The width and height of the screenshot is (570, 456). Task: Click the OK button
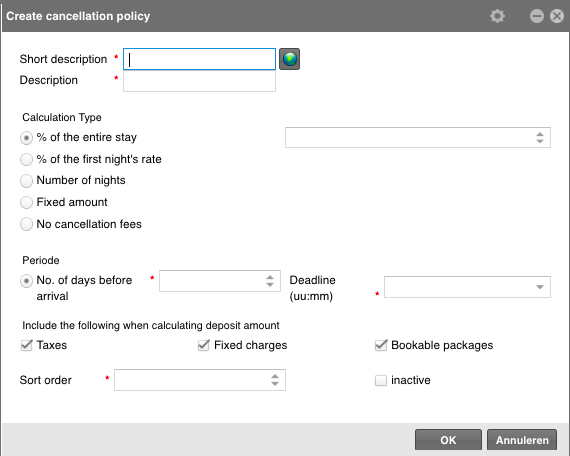click(x=448, y=440)
